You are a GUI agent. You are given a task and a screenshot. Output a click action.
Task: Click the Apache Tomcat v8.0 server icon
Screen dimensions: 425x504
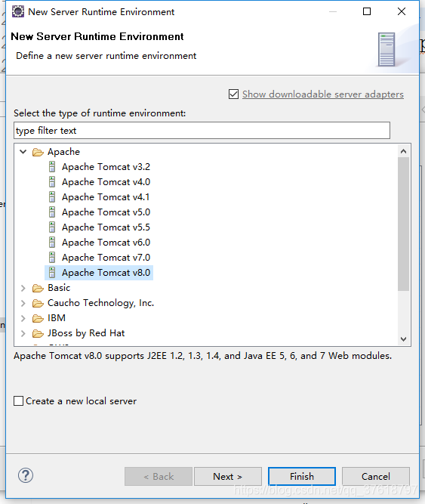52,273
